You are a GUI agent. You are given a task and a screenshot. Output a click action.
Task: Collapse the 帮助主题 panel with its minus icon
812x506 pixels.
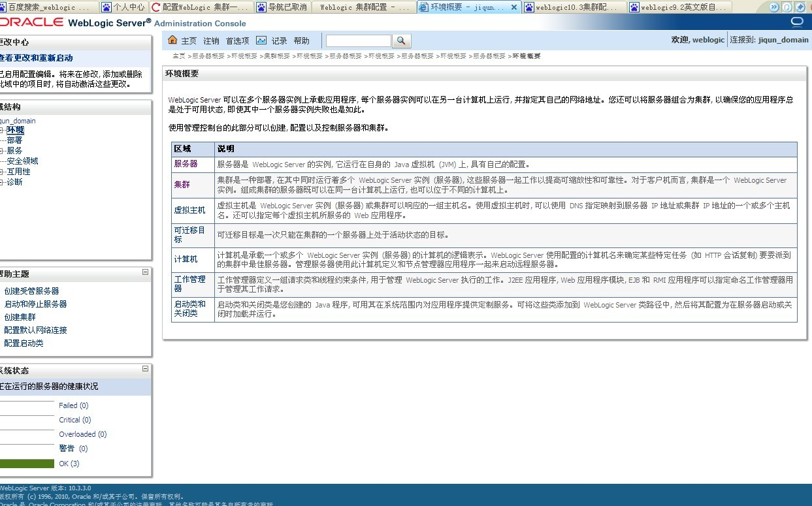145,272
